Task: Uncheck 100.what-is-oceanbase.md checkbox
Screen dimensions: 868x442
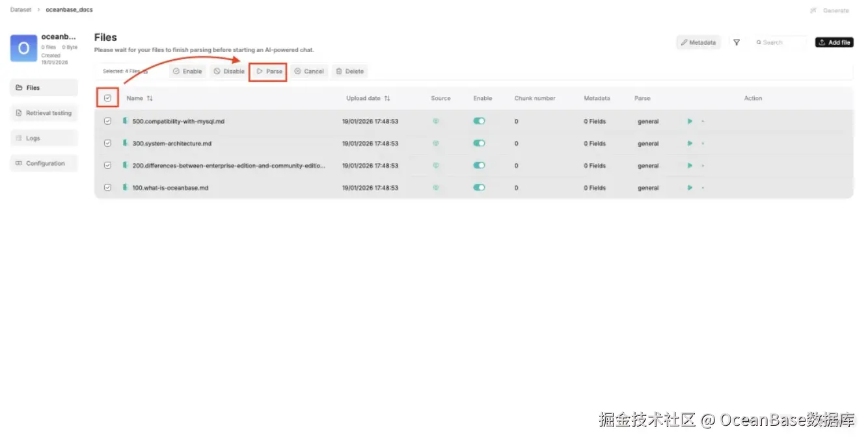Action: pyautogui.click(x=108, y=187)
